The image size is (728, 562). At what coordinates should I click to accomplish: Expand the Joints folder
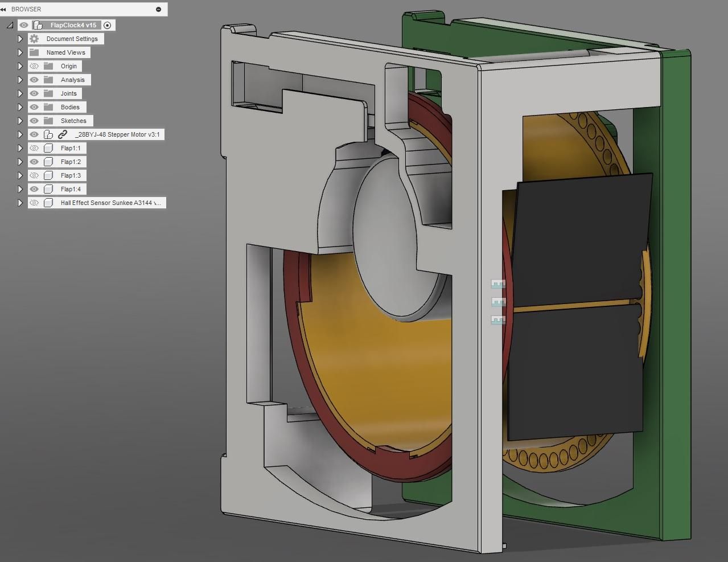pos(20,93)
